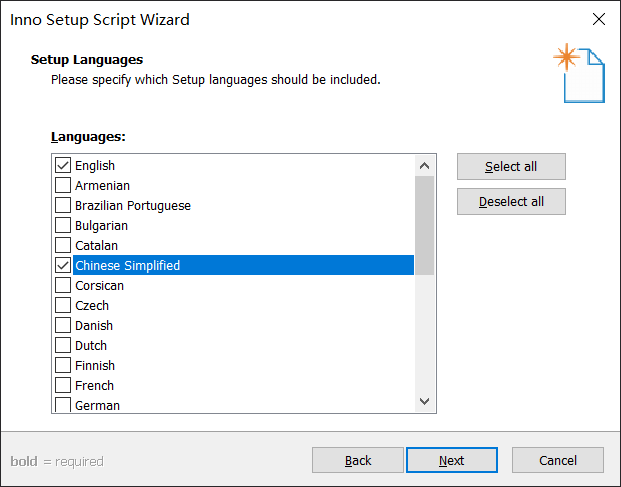This screenshot has width=621, height=487.
Task: Click the new script document icon
Action: [579, 73]
